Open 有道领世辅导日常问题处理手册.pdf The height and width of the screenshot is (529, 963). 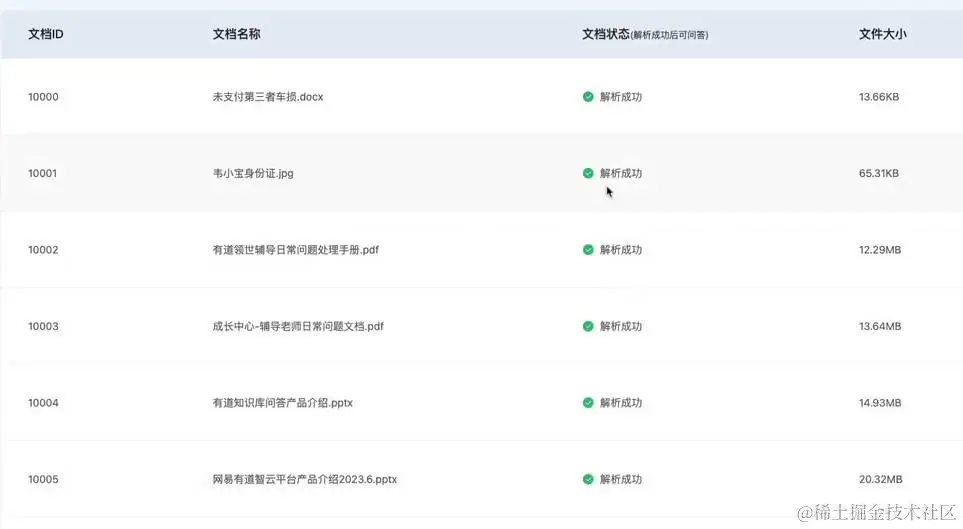pos(295,249)
